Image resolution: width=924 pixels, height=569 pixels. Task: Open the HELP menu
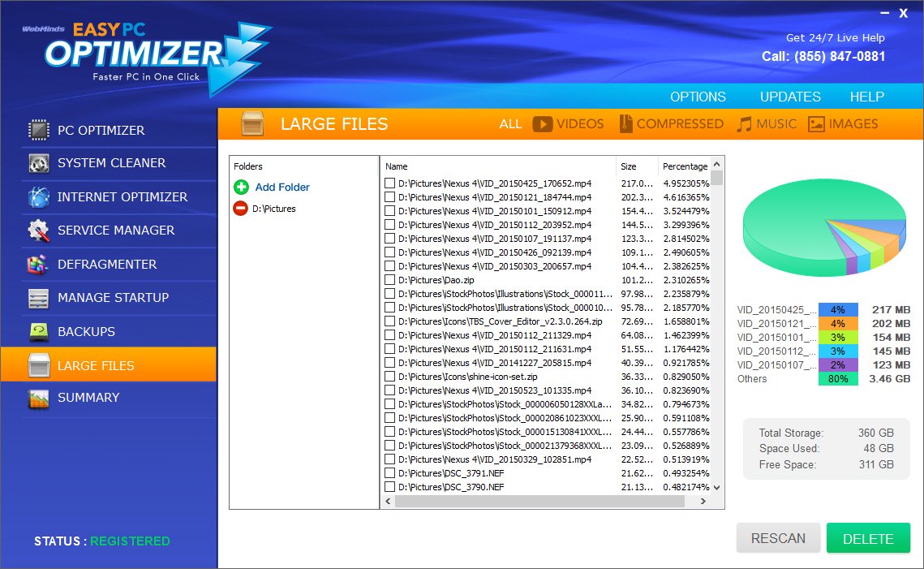(x=866, y=97)
